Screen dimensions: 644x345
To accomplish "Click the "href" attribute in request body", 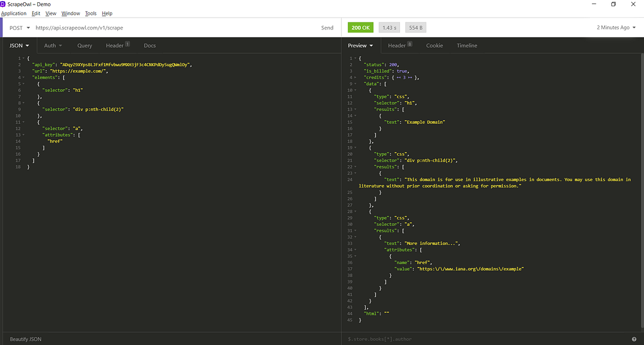I will 55,141.
